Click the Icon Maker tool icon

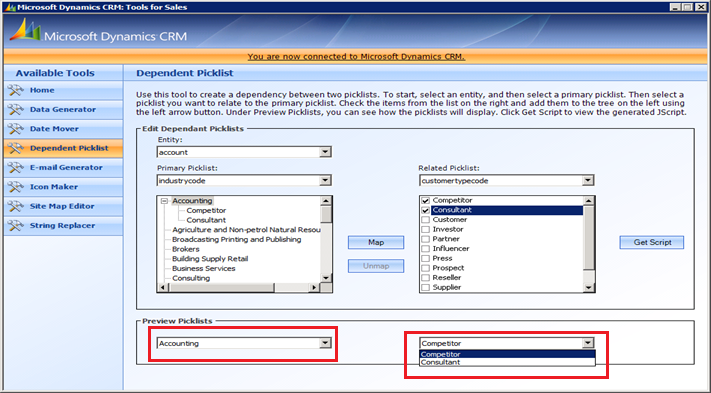pos(15,187)
